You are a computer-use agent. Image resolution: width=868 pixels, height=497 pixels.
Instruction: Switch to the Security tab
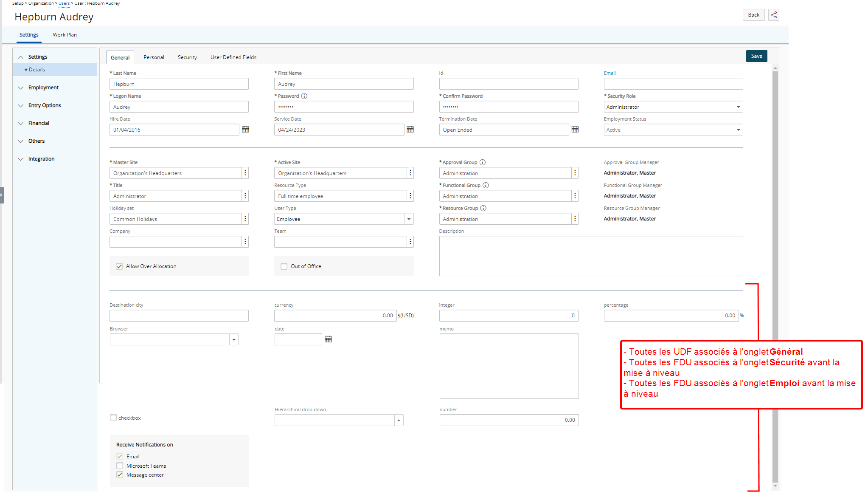187,57
